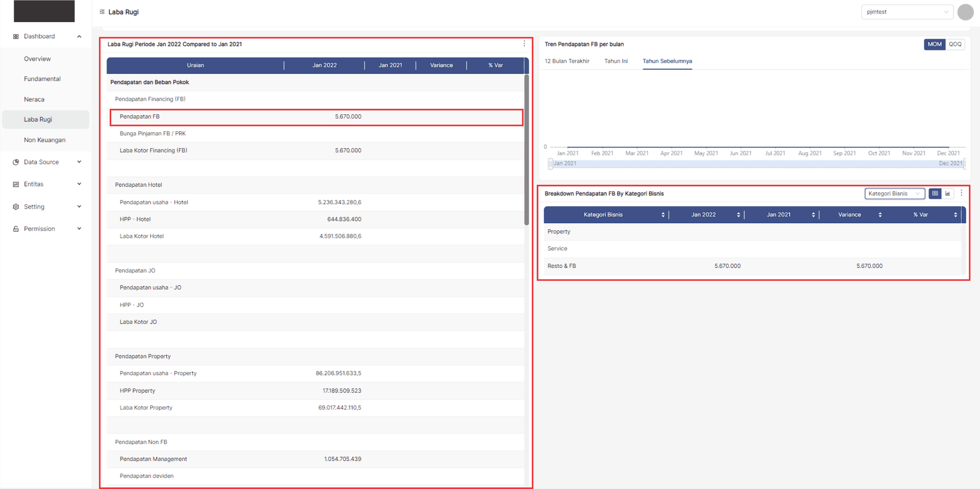This screenshot has height=489, width=980.
Task: Switch Breakdown panel to table view icon
Action: point(935,194)
